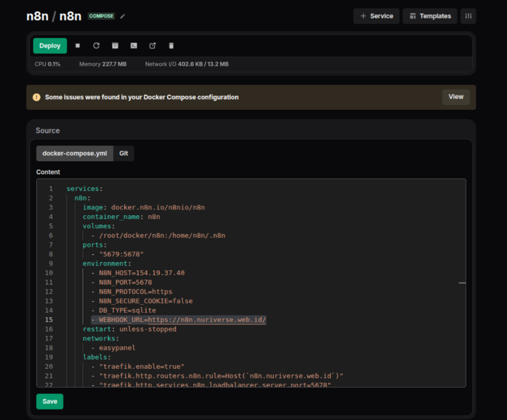Click the Memory 227.7 MB statistic
This screenshot has width=507, height=420.
(103, 64)
